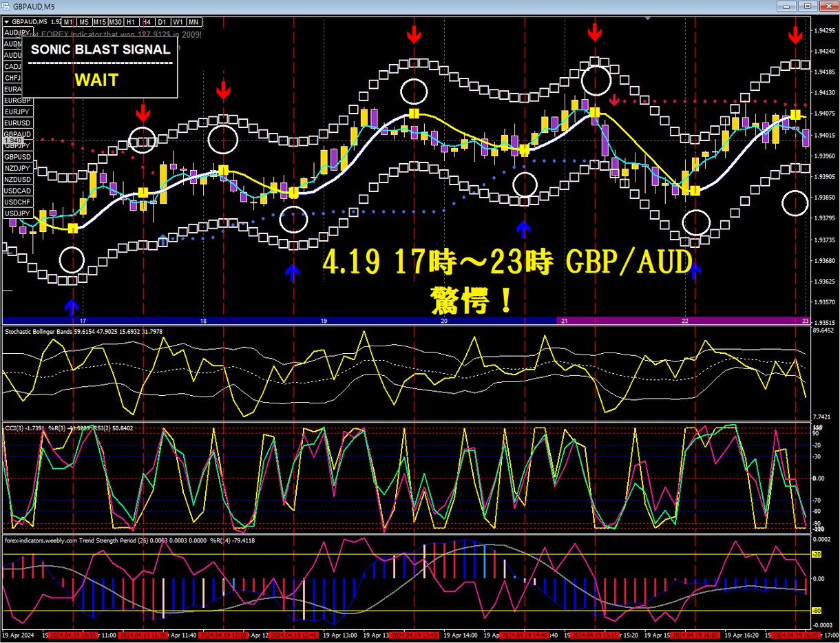840x643 pixels.
Task: Switch chart timeframe to D1
Action: point(162,21)
